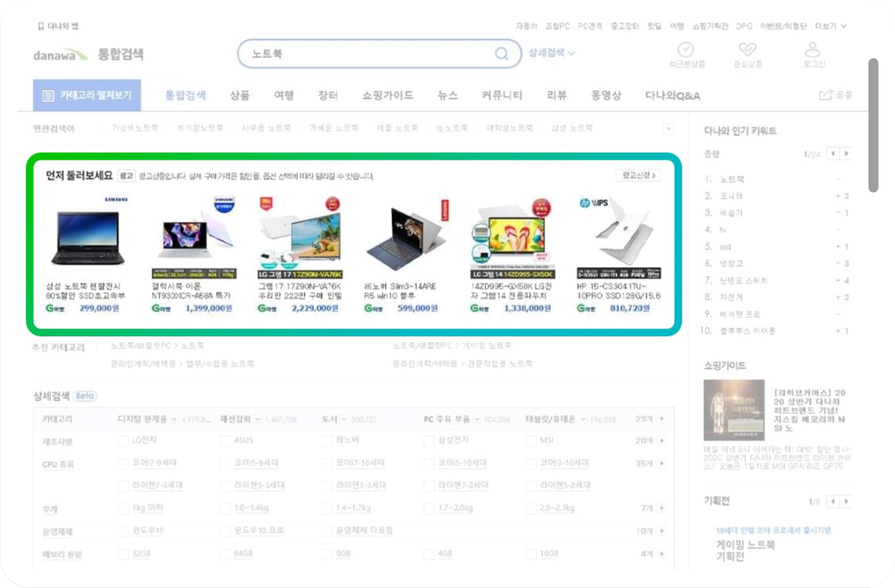Click the 공유 share icon
895x588 pixels.
(x=826, y=95)
